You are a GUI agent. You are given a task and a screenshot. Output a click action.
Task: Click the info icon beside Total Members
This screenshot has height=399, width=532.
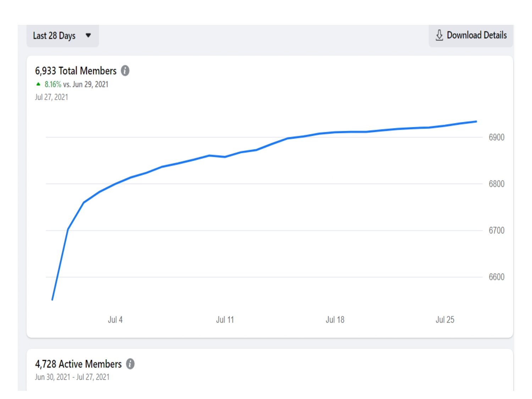(x=125, y=71)
